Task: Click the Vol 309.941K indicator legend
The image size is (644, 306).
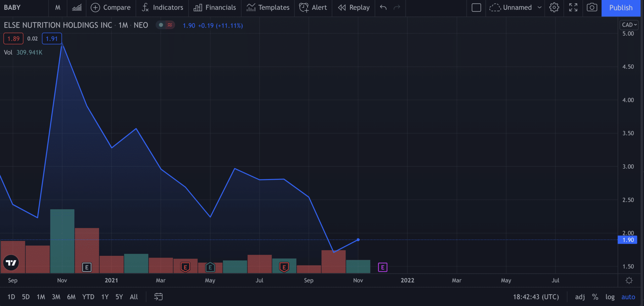Action: click(23, 52)
